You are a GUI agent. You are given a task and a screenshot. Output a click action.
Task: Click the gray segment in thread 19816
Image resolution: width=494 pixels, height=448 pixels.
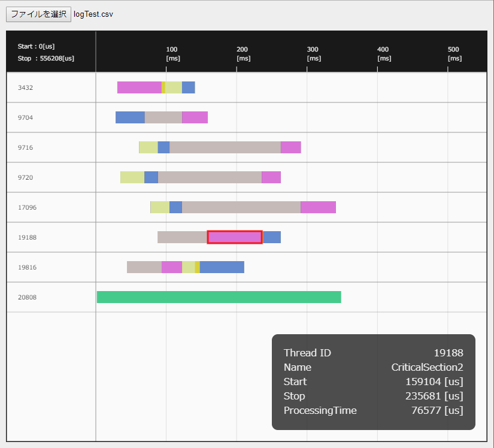point(144,267)
